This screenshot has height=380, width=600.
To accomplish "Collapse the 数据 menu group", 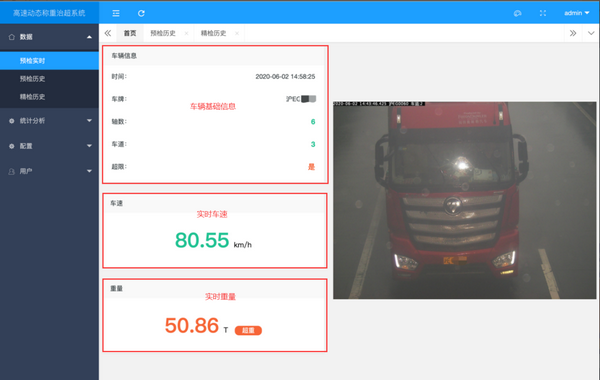I will [x=49, y=37].
